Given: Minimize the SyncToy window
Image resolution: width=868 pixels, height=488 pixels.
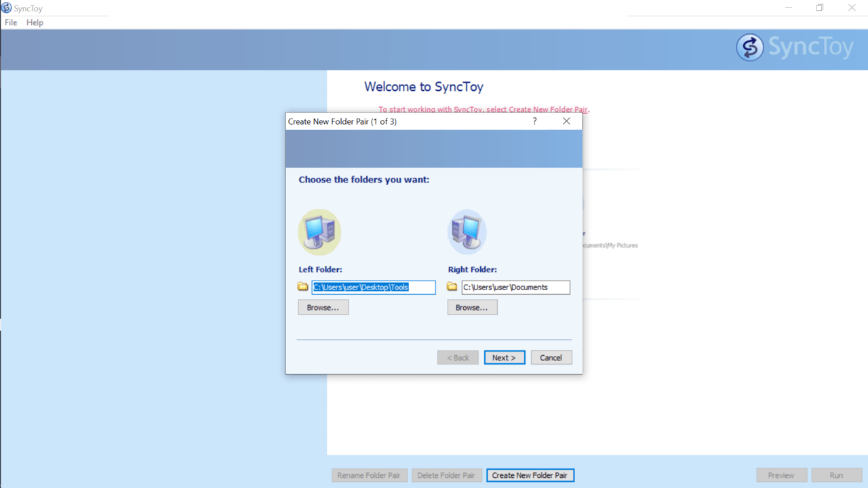Looking at the screenshot, I should tap(789, 8).
